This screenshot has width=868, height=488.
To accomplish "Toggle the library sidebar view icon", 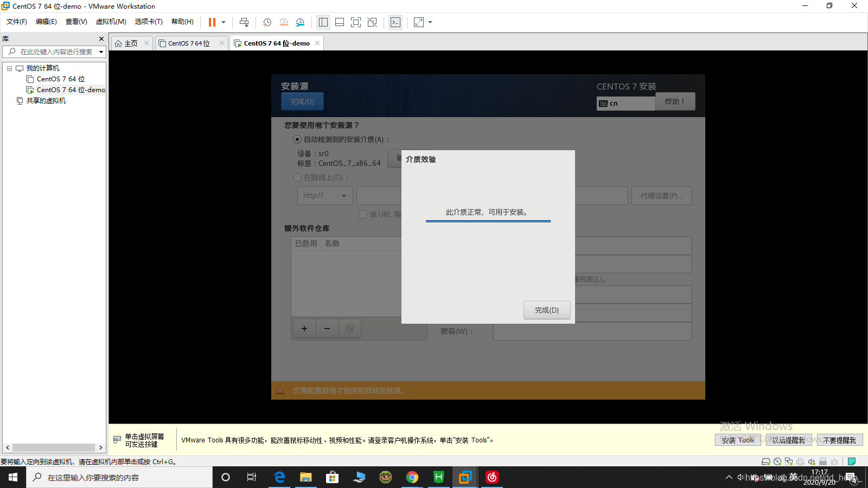I will 323,22.
